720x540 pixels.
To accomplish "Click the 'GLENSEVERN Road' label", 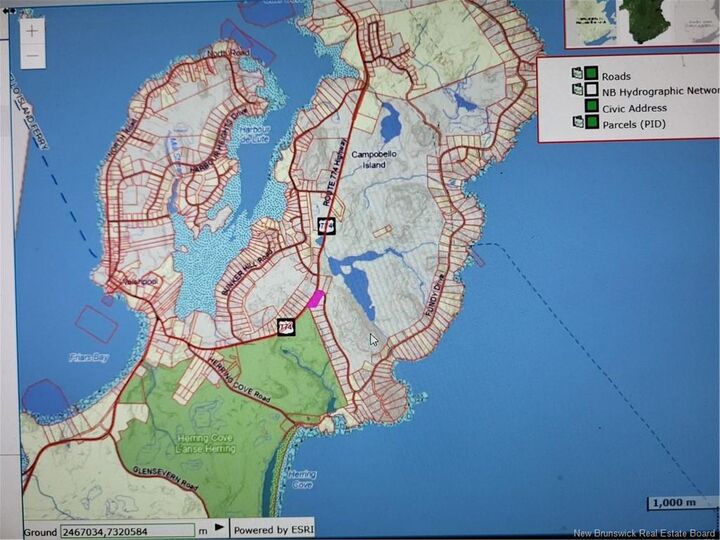I will [166, 478].
